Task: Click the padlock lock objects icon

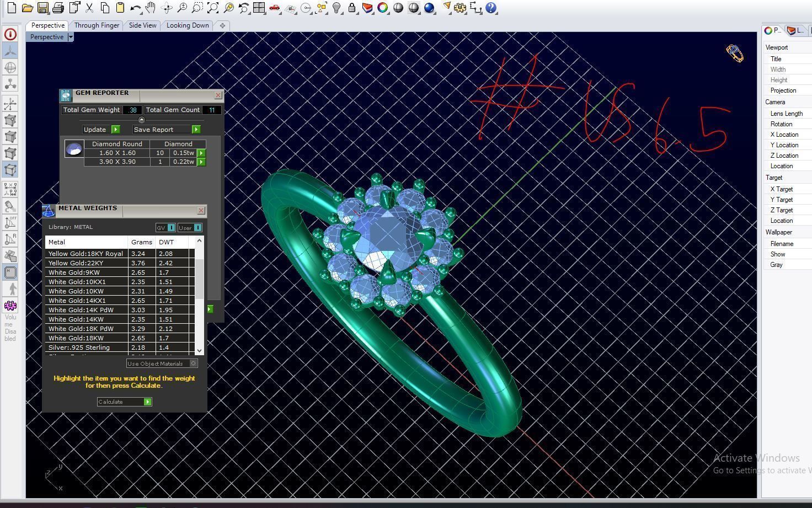Action: [x=352, y=8]
